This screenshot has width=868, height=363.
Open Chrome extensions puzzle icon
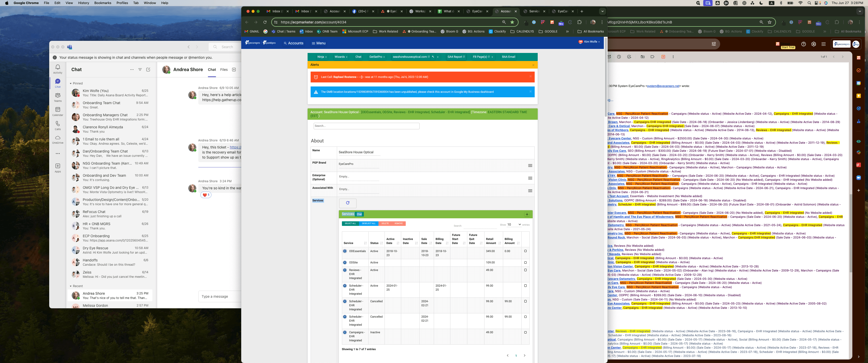point(579,22)
